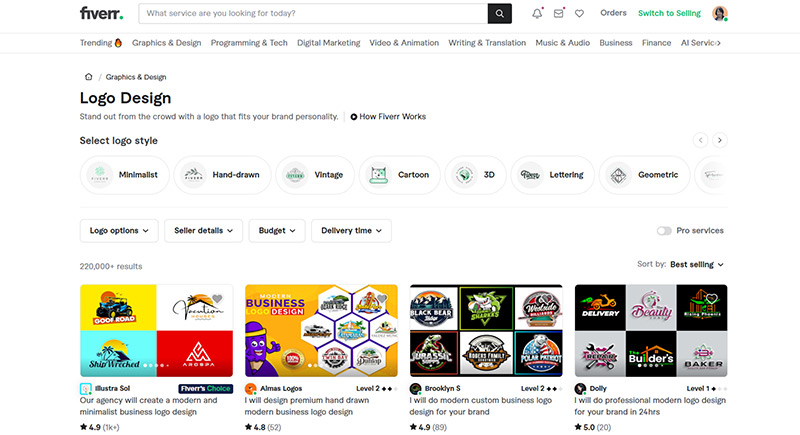Open the Business category
800x435 pixels.
coord(616,43)
